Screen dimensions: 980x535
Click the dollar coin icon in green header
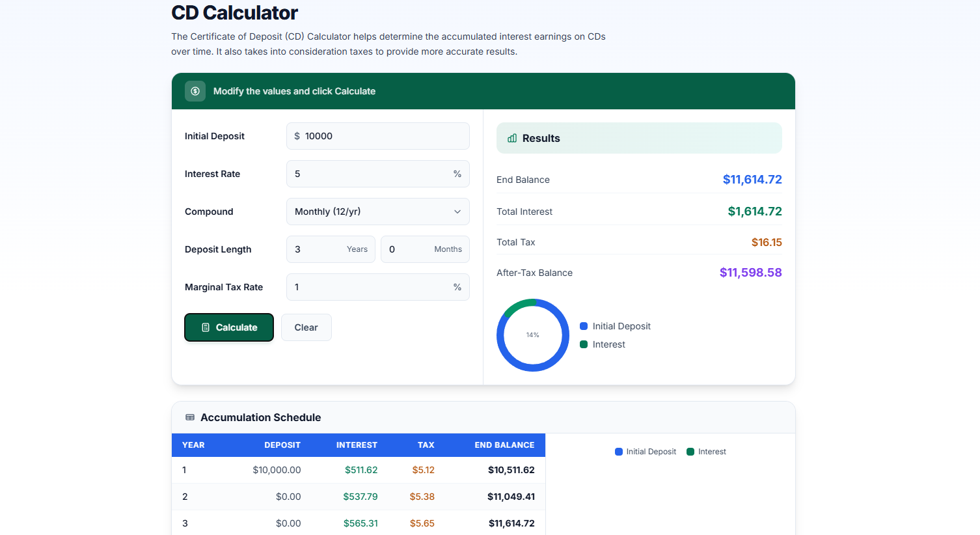click(x=195, y=91)
